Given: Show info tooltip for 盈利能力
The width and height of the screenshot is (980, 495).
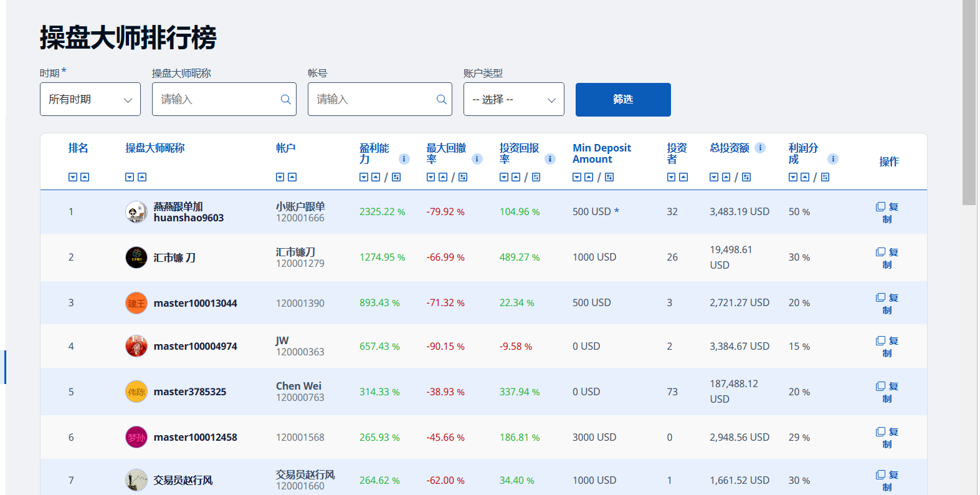Looking at the screenshot, I should tap(404, 159).
